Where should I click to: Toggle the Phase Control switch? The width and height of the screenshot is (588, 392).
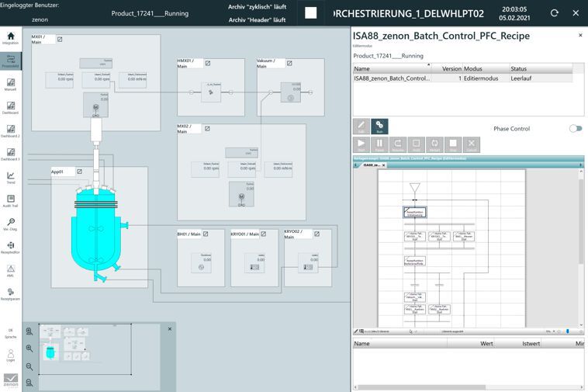point(576,128)
